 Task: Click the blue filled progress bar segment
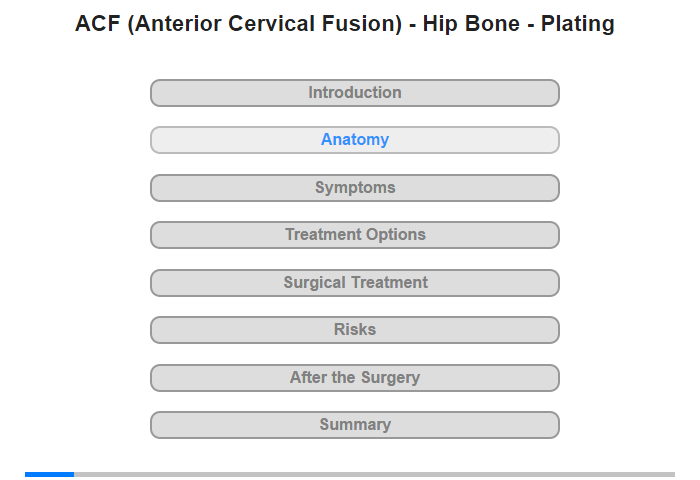49,474
